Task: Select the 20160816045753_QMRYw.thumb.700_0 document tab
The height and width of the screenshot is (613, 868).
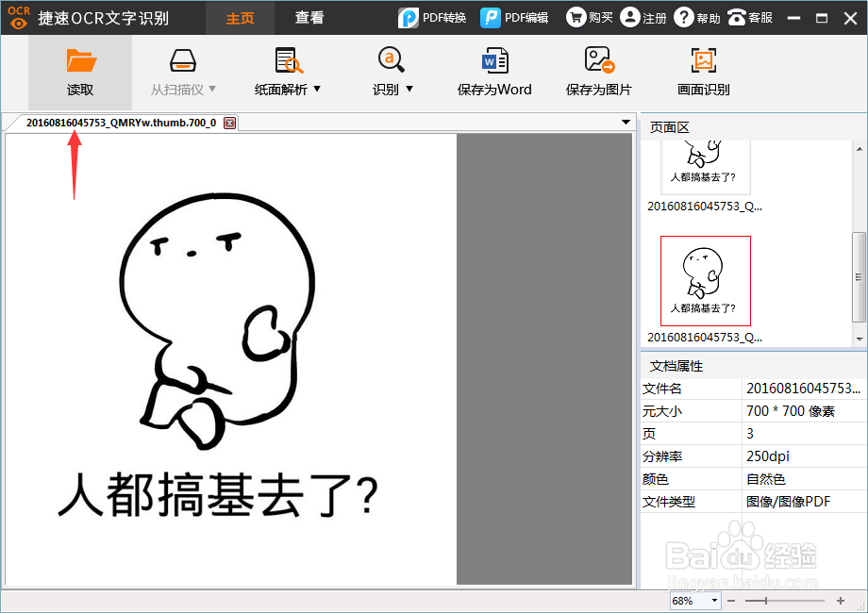Action: click(121, 123)
